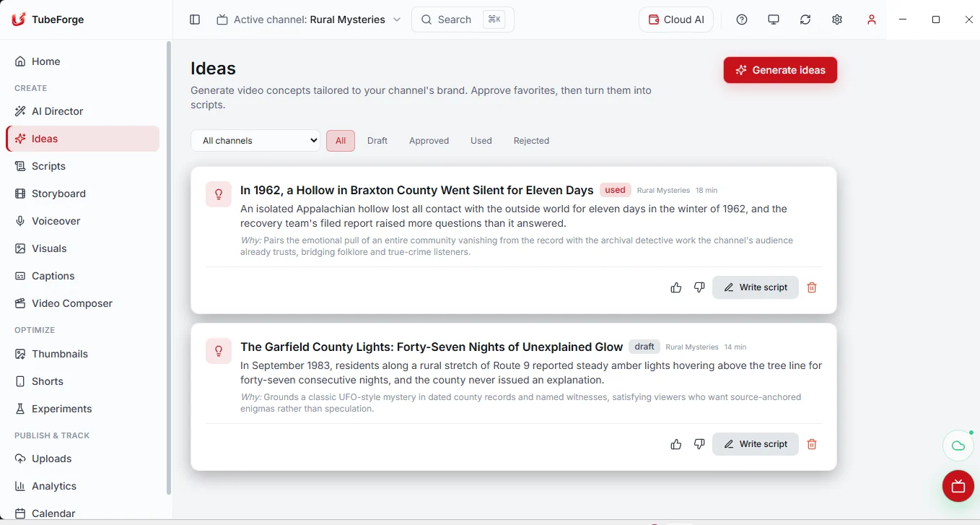Thumbs down the Braxton County idea
Image resolution: width=980 pixels, height=525 pixels.
[699, 287]
